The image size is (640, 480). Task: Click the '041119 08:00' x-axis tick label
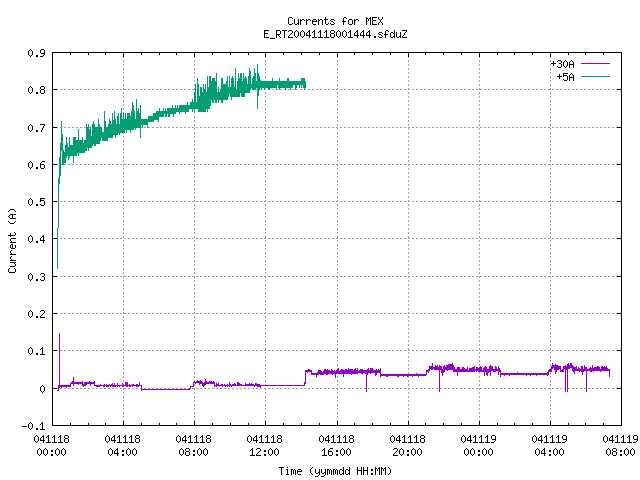(620, 446)
